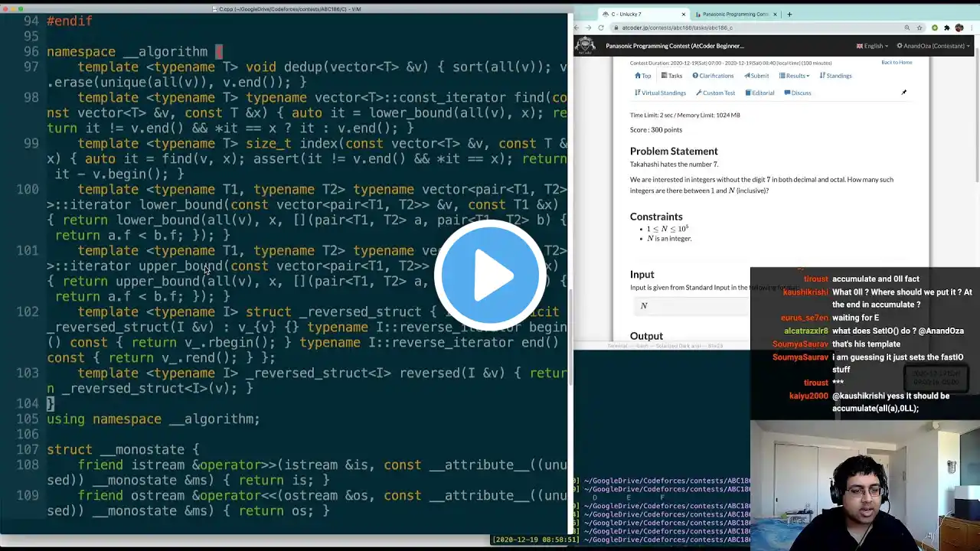Go to the Submit page
980x551 pixels.
coord(756,76)
